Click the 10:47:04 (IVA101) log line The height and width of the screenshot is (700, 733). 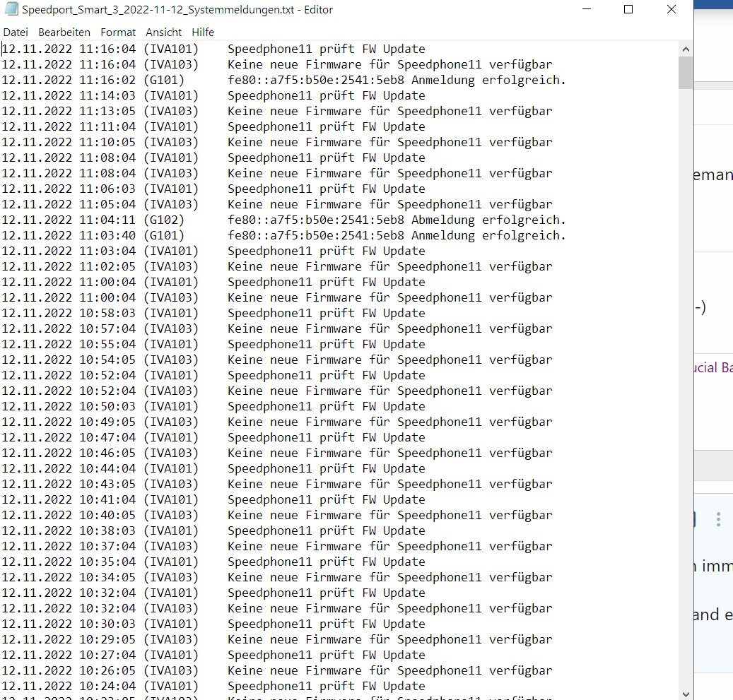[x=213, y=437]
